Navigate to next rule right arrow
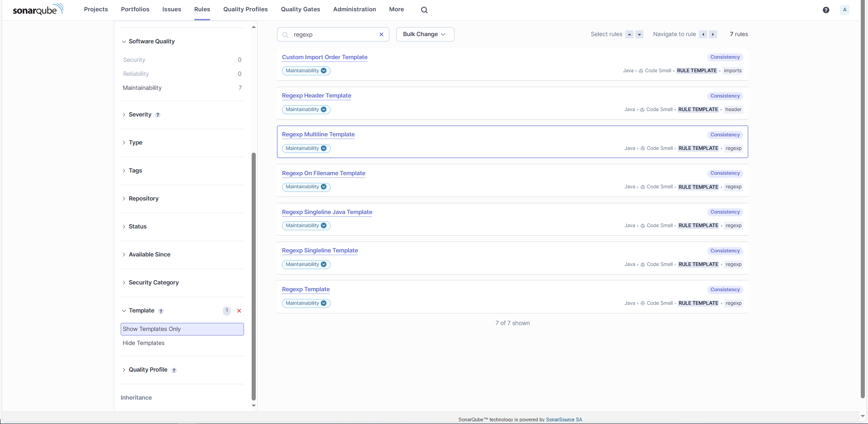This screenshot has height=424, width=868. coord(713,34)
